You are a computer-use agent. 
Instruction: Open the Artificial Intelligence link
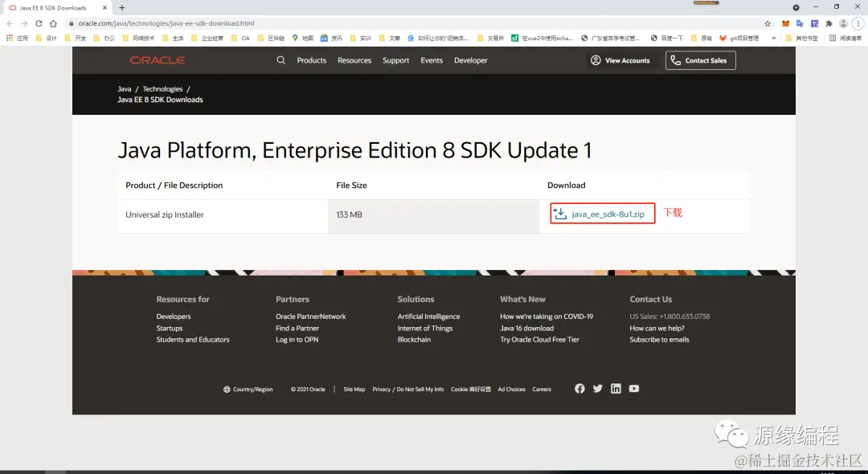[x=428, y=317]
